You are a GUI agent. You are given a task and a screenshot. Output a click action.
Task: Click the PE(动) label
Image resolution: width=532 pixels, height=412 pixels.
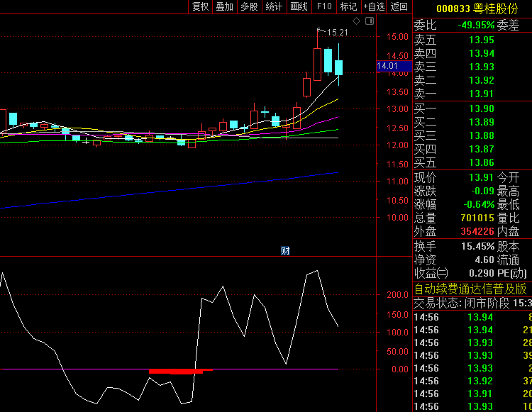(511, 273)
